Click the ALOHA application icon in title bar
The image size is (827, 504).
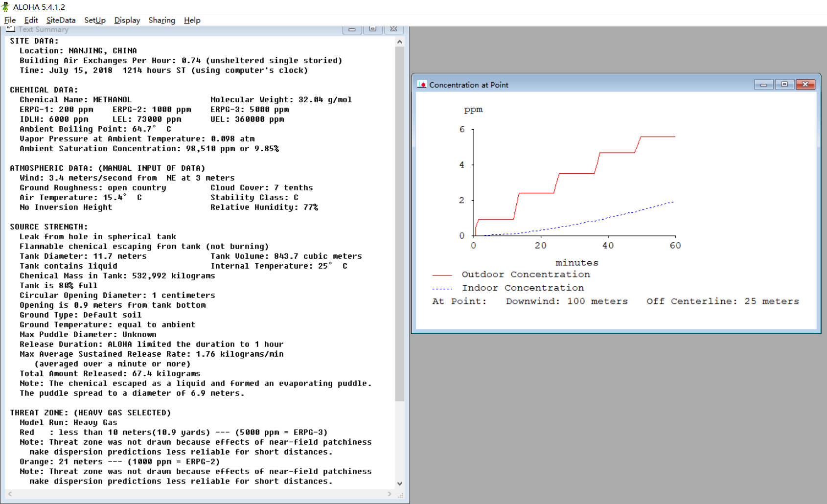(x=6, y=7)
